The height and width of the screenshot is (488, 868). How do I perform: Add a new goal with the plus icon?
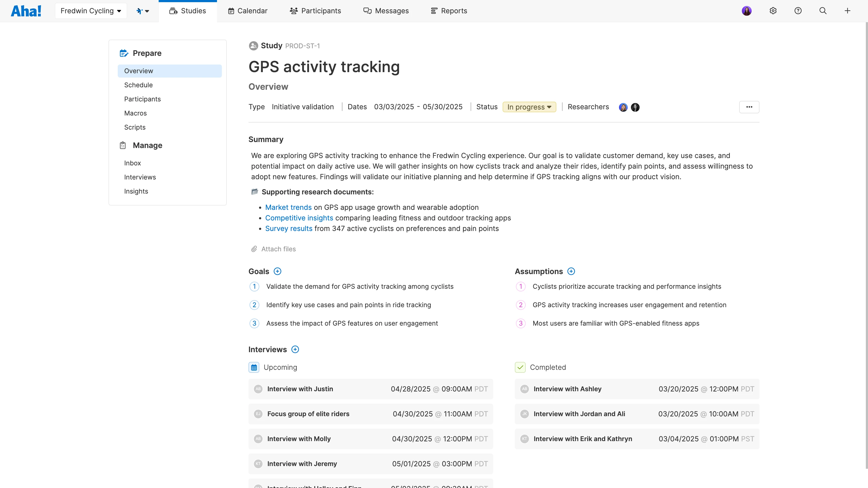click(x=277, y=271)
